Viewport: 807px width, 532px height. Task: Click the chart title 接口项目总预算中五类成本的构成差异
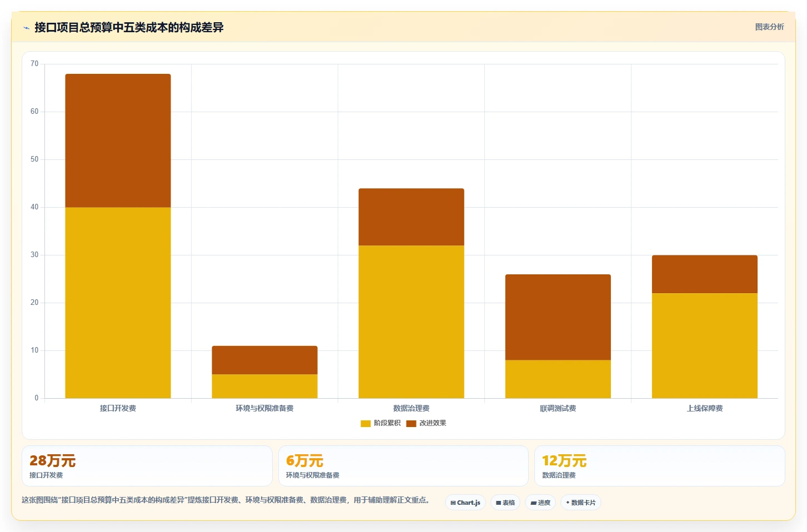pyautogui.click(x=129, y=27)
